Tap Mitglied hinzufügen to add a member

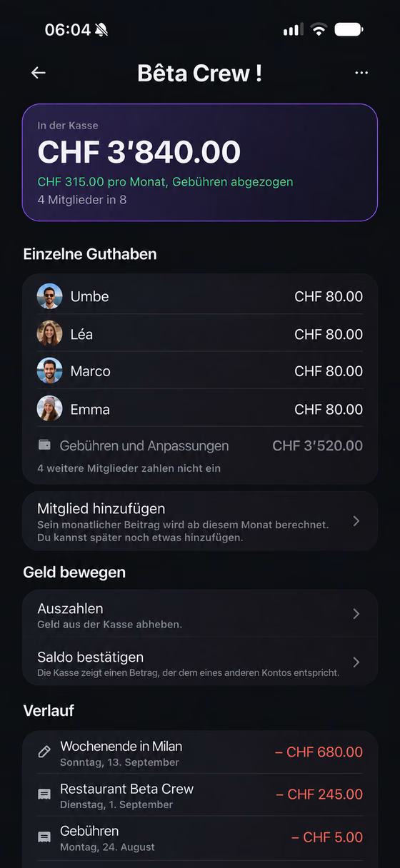pyautogui.click(x=200, y=521)
